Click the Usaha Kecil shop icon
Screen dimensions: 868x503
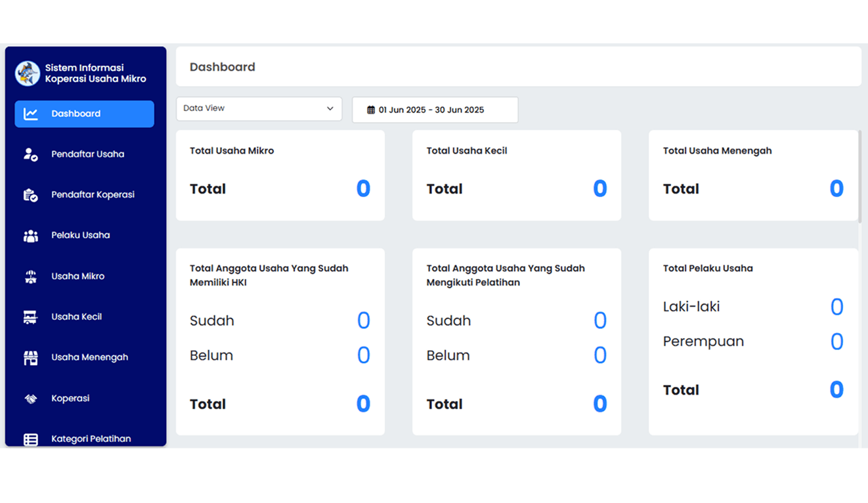(31, 317)
